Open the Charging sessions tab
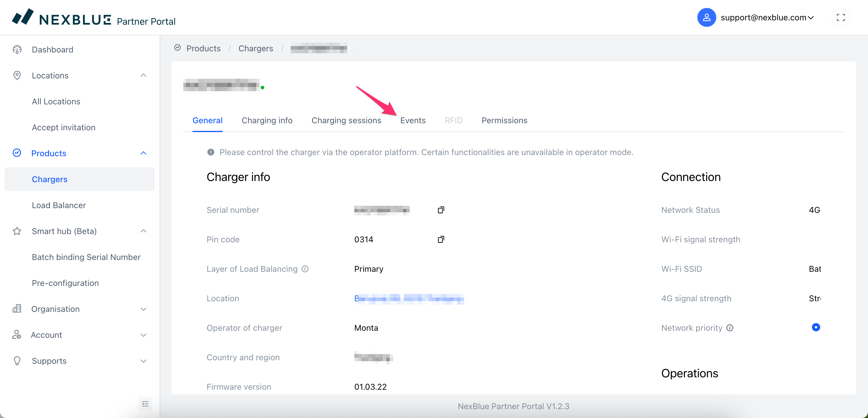868x418 pixels. point(346,121)
